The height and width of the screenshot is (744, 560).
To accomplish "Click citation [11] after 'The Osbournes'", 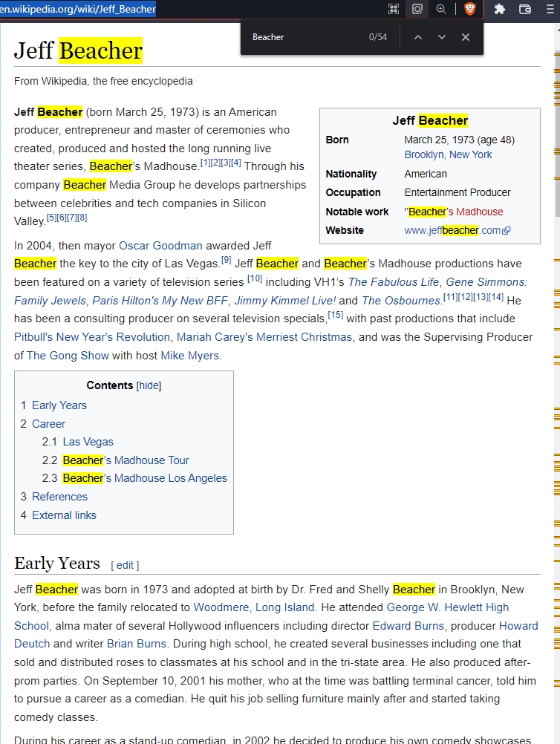I will pyautogui.click(x=450, y=296).
